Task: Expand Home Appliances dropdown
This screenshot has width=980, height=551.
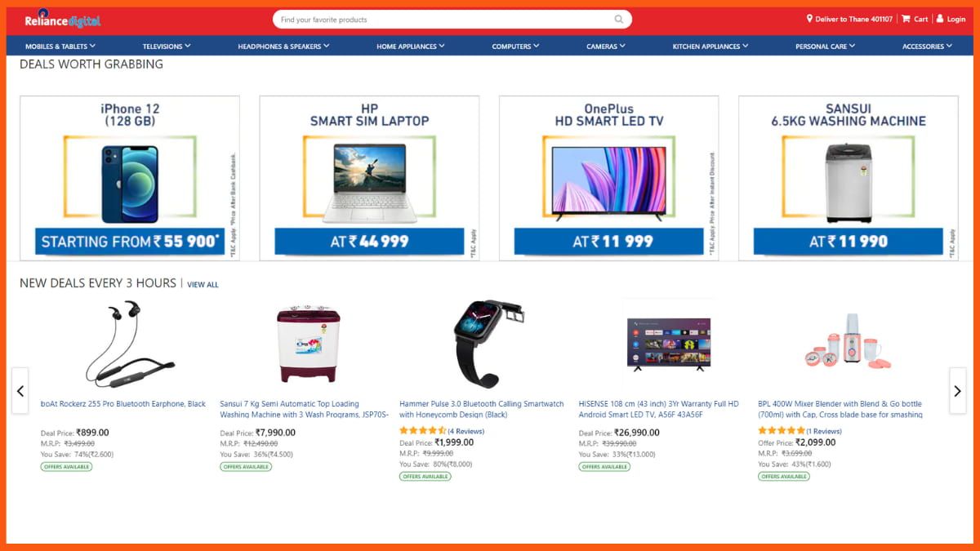Action: click(411, 47)
